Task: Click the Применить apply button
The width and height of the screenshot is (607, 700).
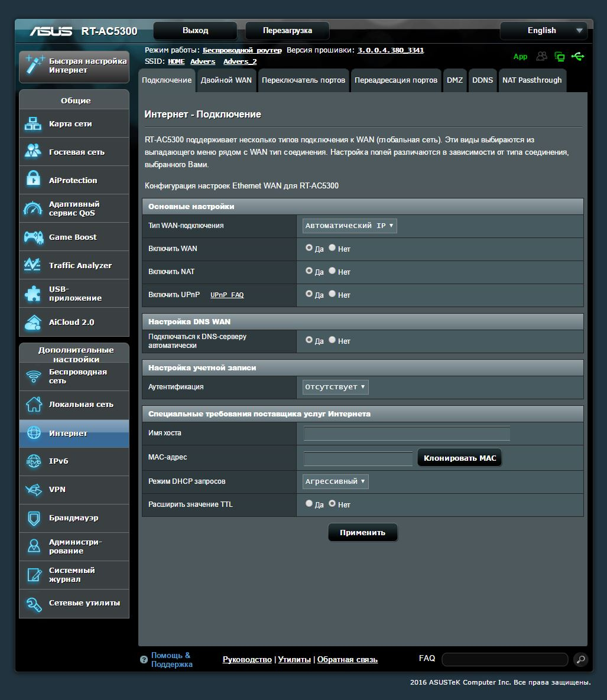Action: click(362, 533)
